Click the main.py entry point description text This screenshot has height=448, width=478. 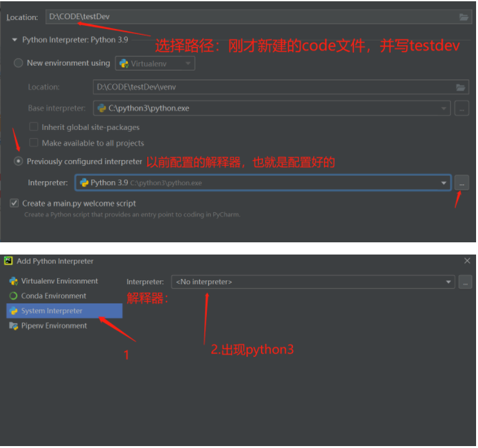click(x=132, y=215)
